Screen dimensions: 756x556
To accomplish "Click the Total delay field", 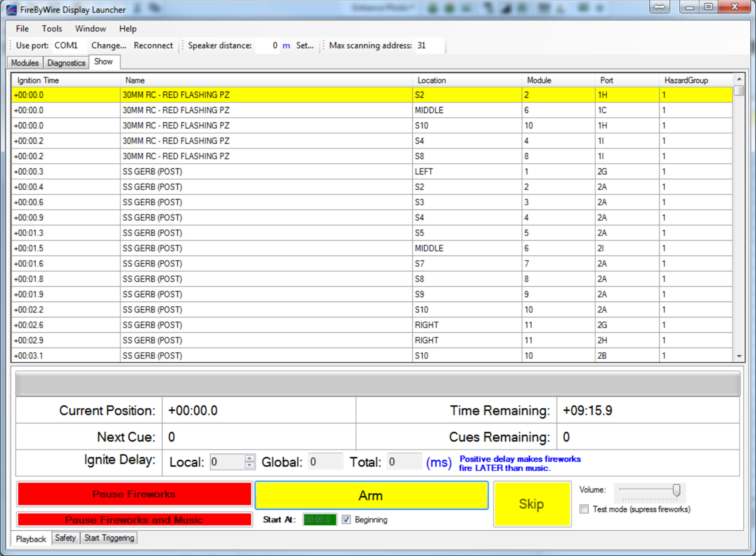I will [404, 462].
